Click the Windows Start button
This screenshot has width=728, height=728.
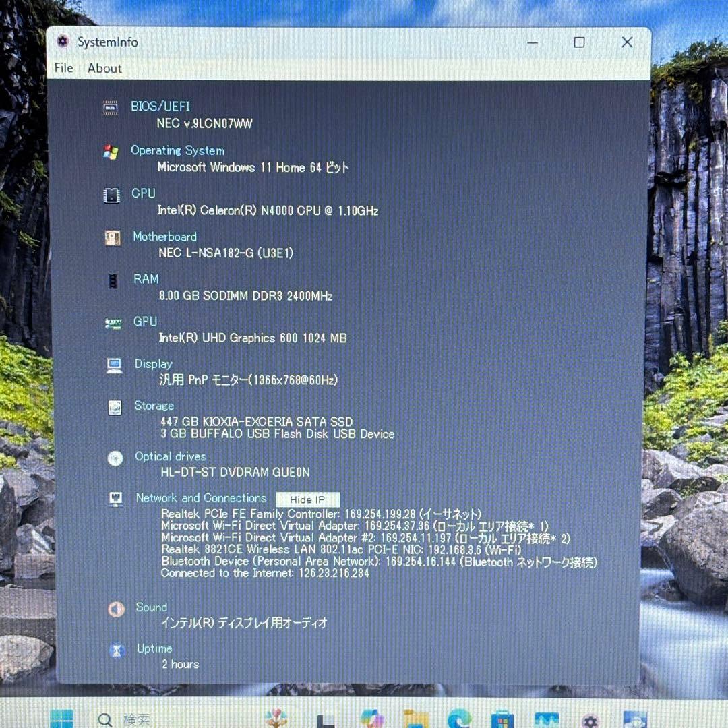pyautogui.click(x=61, y=719)
